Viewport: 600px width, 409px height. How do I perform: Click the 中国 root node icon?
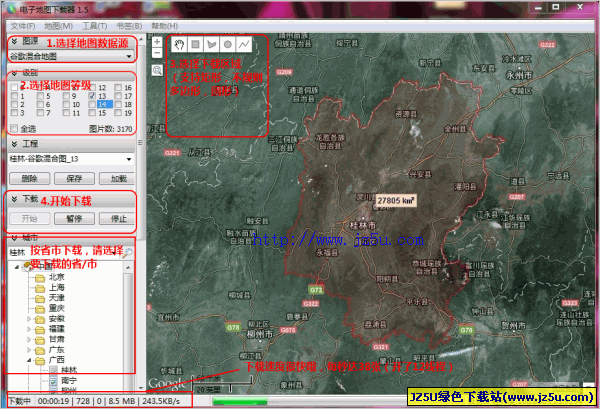[x=28, y=266]
